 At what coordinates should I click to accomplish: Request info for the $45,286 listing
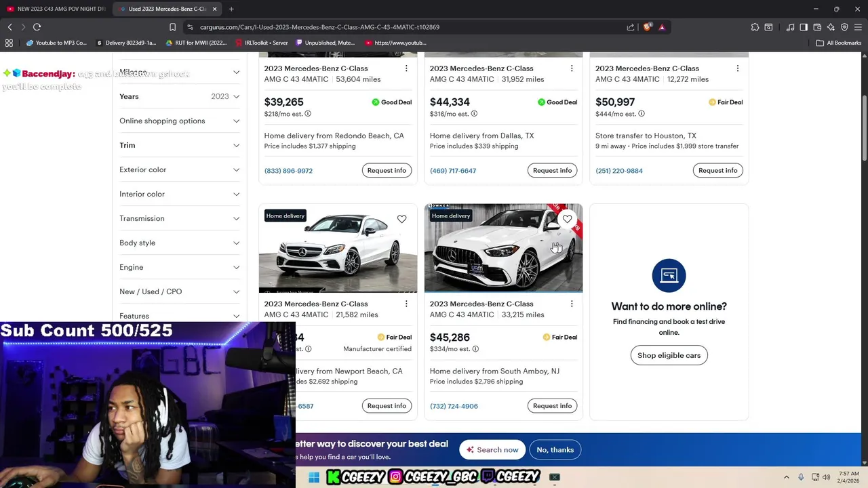(552, 406)
